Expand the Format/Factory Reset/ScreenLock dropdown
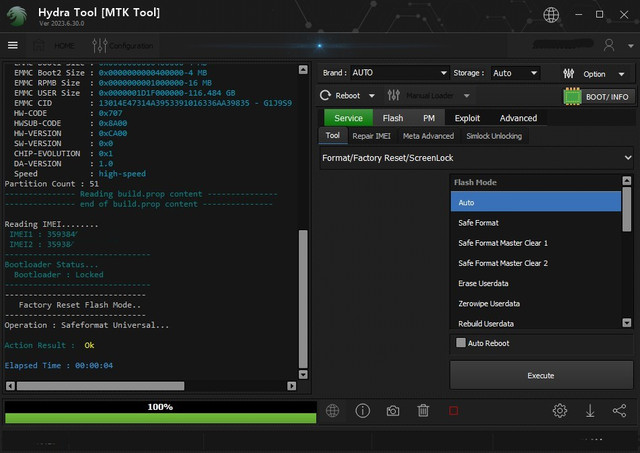The width and height of the screenshot is (640, 453). [476, 158]
